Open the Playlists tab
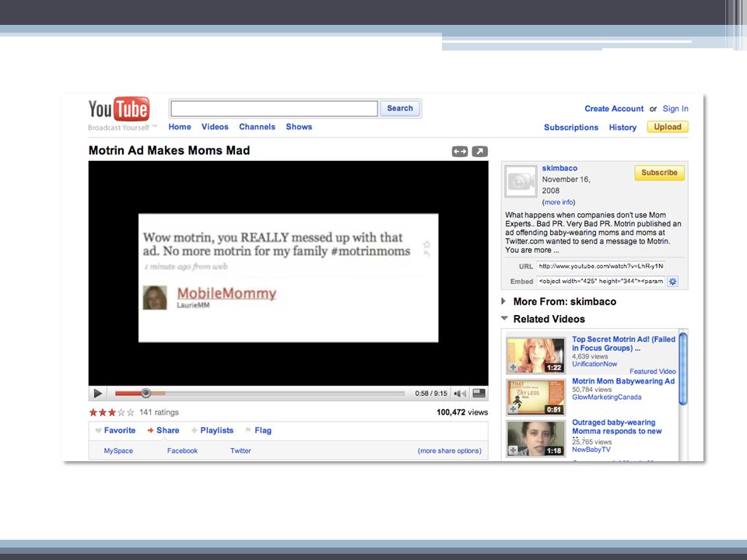The width and height of the screenshot is (747, 560). tap(212, 430)
